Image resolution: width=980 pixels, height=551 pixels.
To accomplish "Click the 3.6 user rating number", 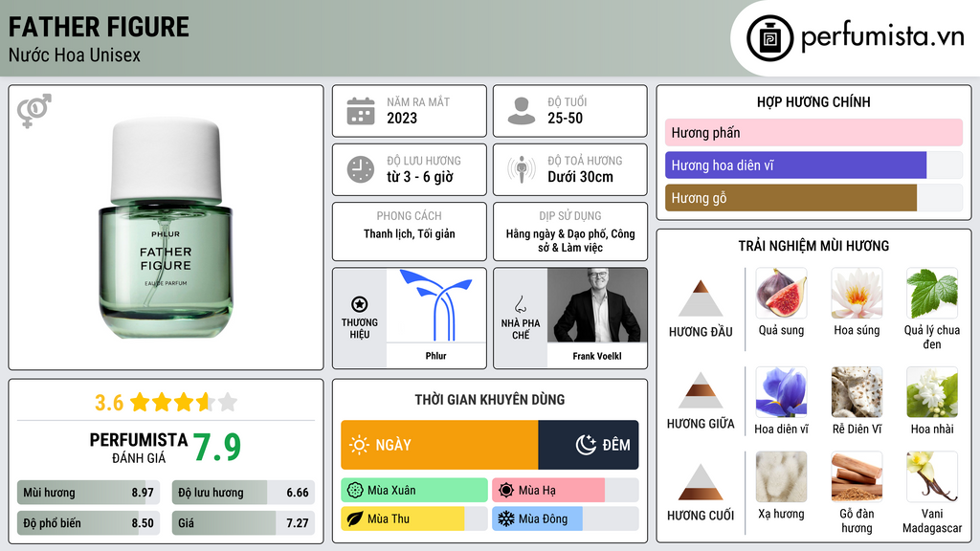I will click(x=109, y=403).
